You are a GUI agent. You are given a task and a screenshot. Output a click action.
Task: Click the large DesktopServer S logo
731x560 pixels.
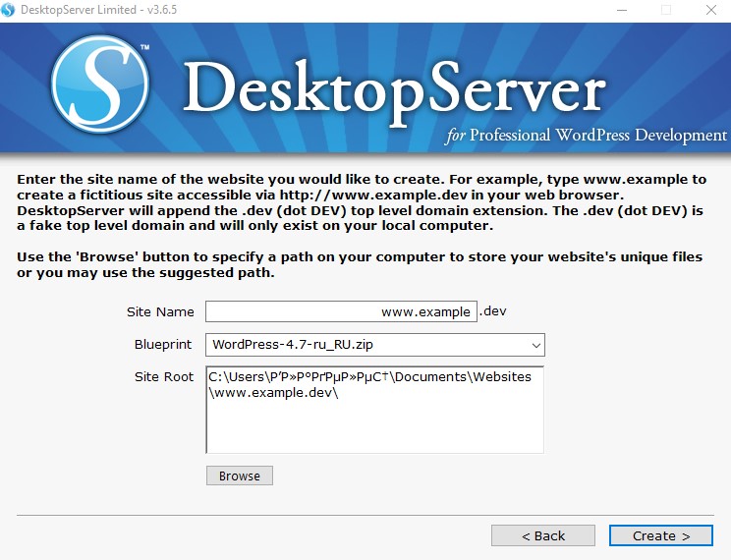click(100, 84)
